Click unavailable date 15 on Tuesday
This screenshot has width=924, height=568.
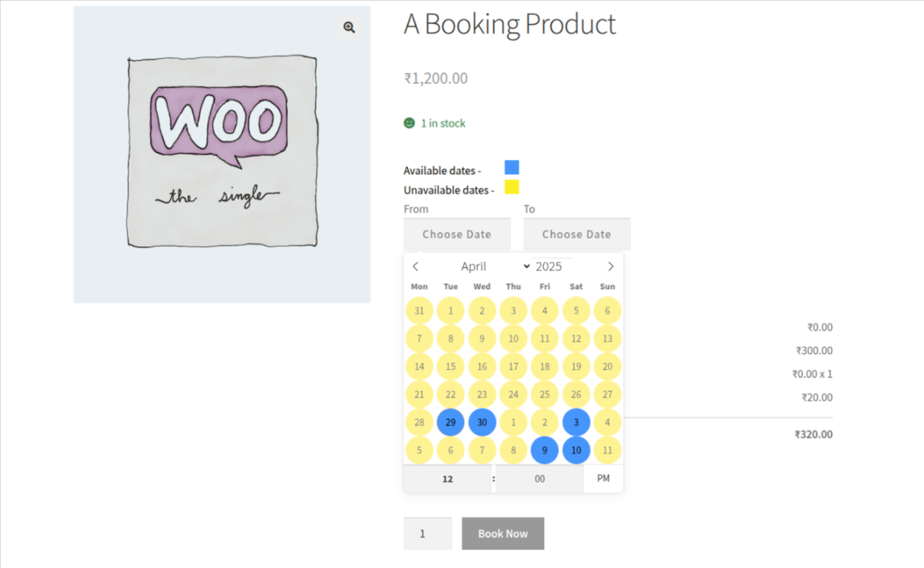click(451, 367)
